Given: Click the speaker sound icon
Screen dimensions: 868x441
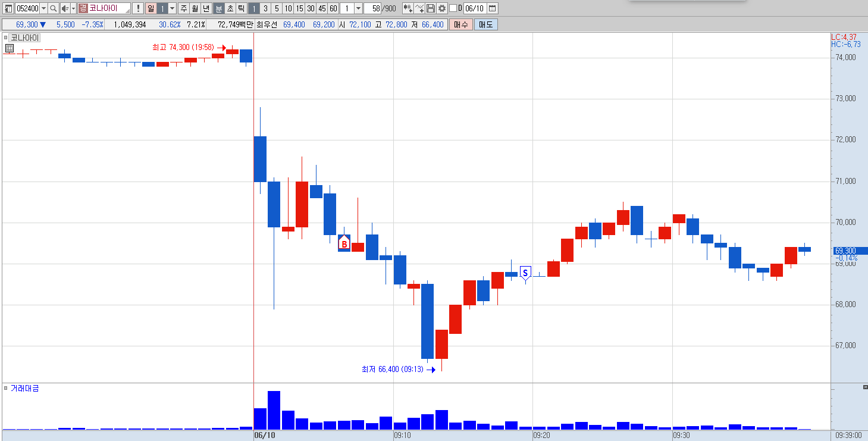Looking at the screenshot, I should 65,8.
